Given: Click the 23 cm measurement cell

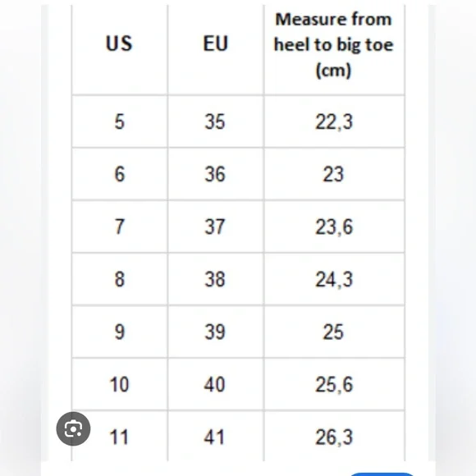Looking at the screenshot, I should [x=334, y=174].
